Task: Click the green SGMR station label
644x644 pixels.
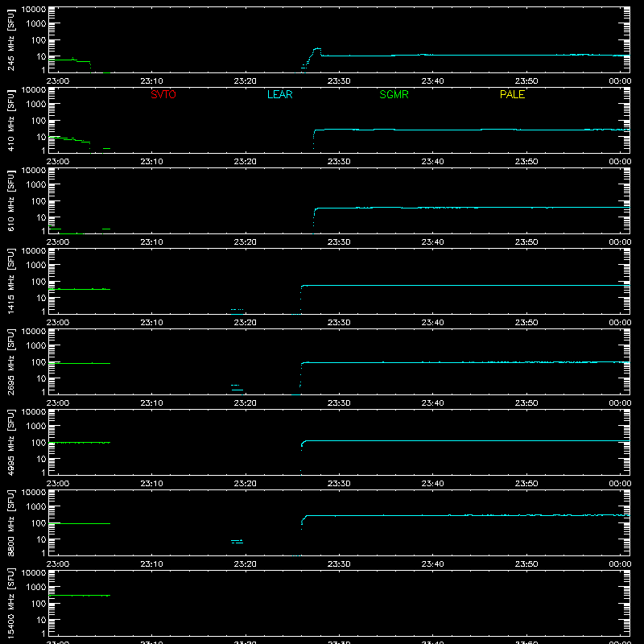Action: (x=394, y=94)
